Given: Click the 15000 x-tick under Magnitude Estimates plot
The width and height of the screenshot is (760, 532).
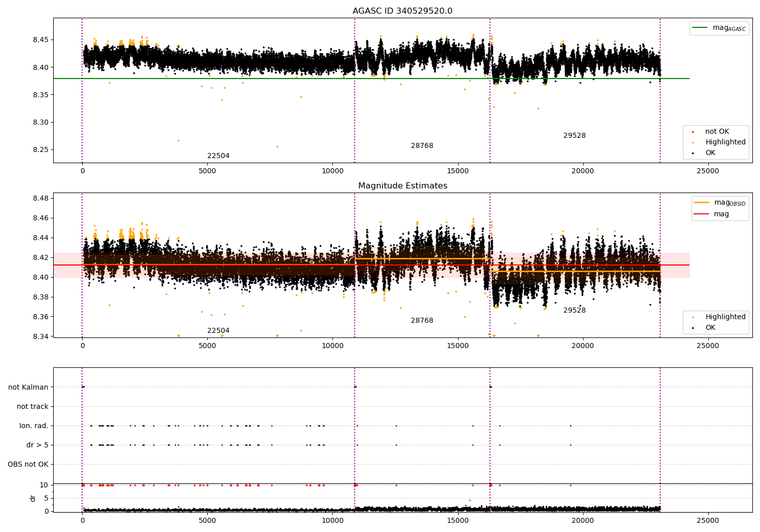Looking at the screenshot, I should (458, 346).
